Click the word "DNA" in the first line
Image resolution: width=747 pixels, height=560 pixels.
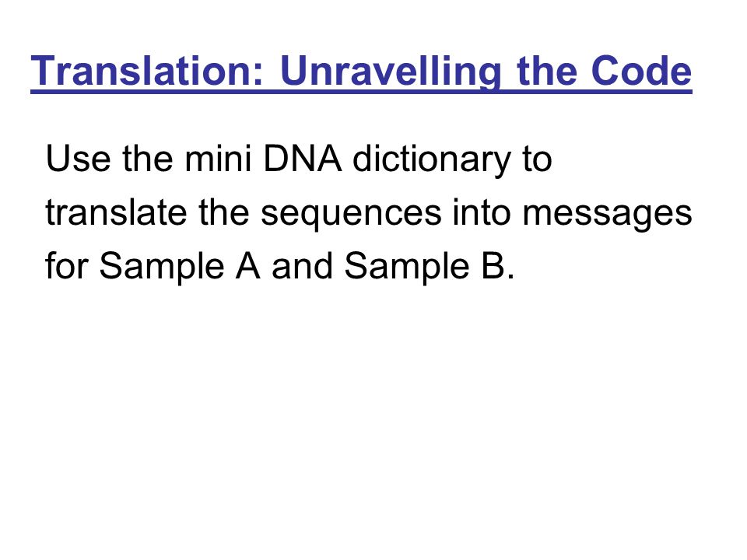303,158
